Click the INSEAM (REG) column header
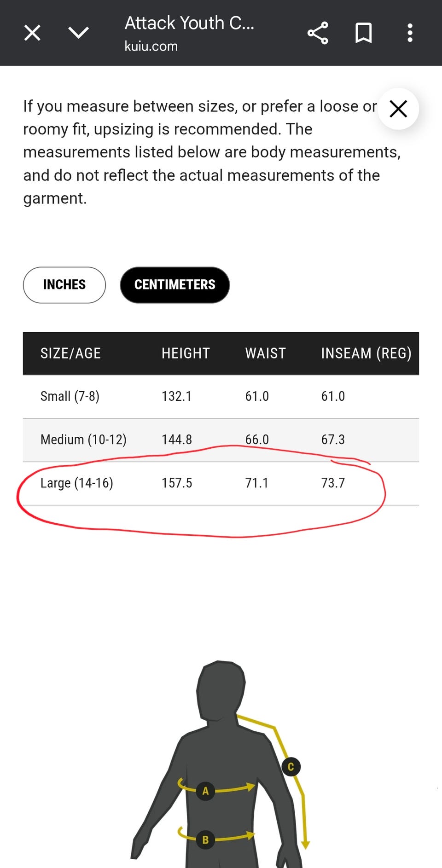 pos(366,353)
